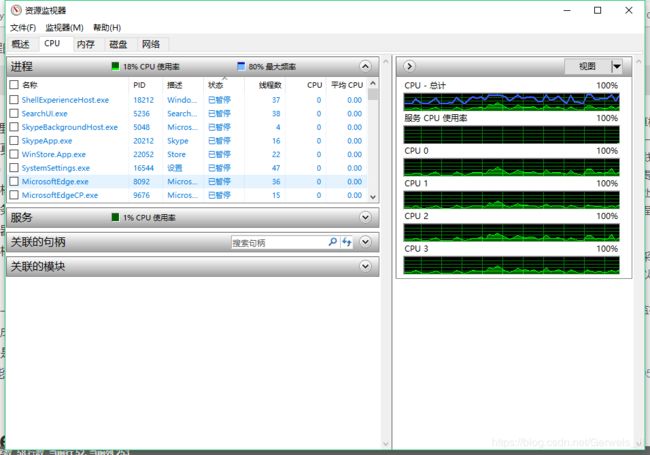Click the CPU 2 usage graph
This screenshot has height=455, width=650.
tap(512, 232)
